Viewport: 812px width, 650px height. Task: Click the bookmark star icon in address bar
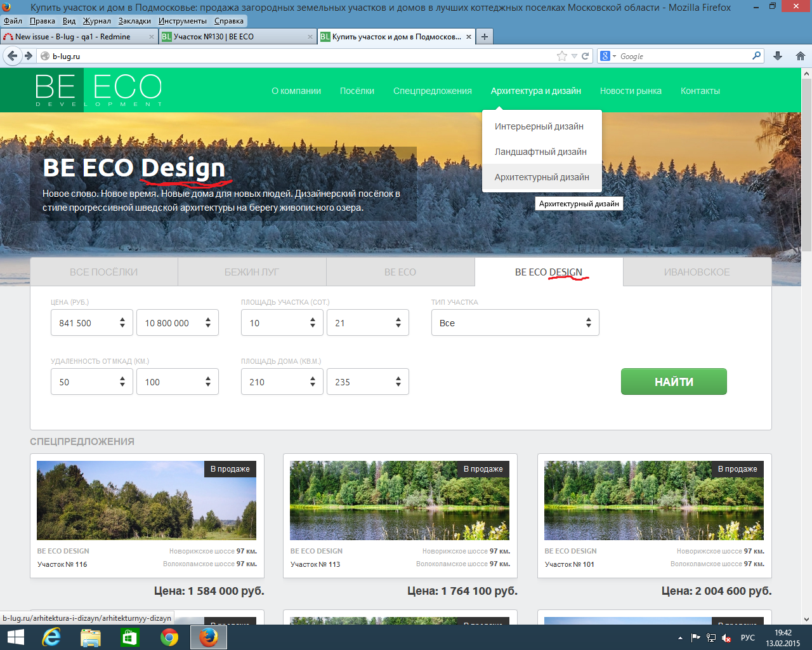coord(561,56)
